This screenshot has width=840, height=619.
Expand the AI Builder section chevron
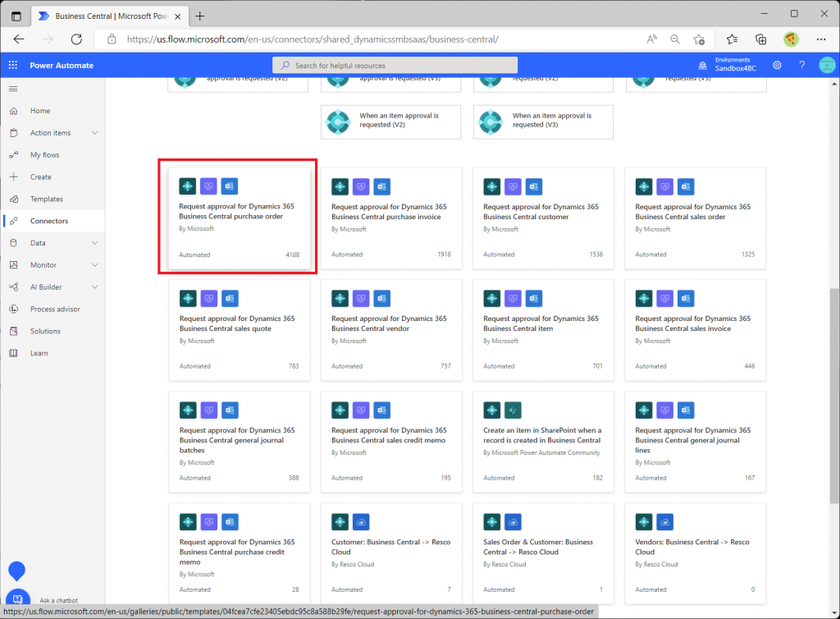tap(95, 287)
